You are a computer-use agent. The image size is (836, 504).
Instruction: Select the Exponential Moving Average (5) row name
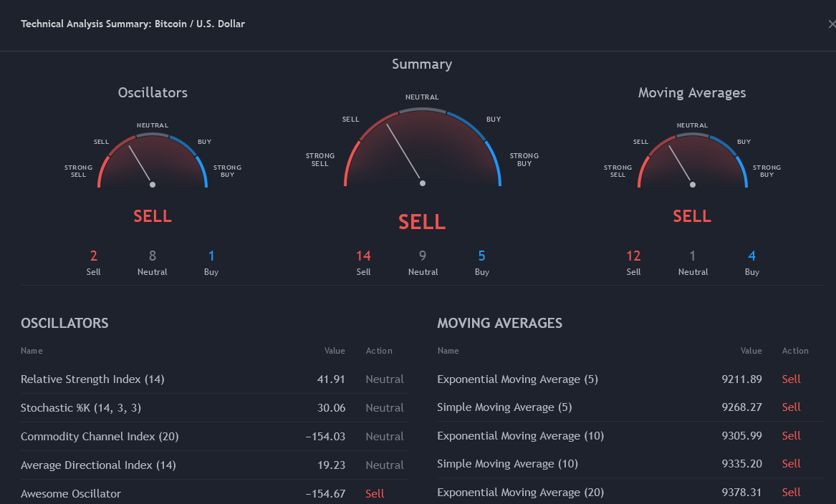pyautogui.click(x=518, y=379)
